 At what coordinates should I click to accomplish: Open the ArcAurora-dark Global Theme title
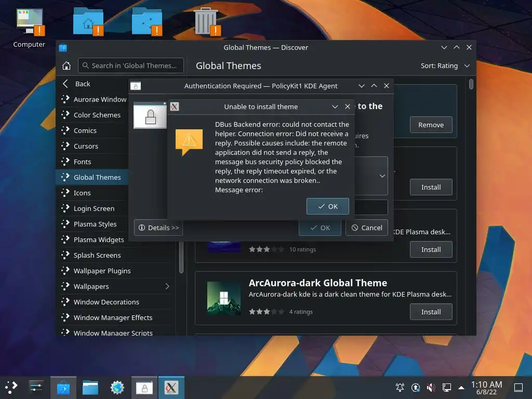point(317,283)
